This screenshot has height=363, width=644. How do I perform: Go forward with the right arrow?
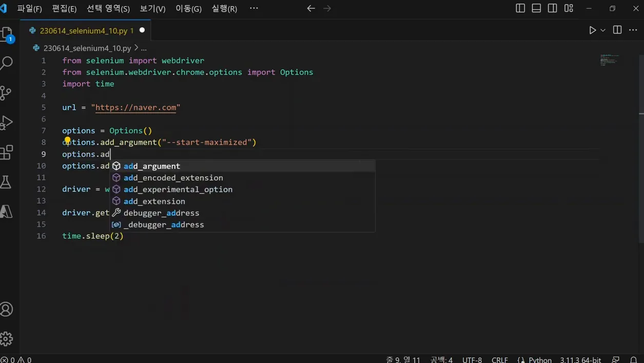coord(327,9)
